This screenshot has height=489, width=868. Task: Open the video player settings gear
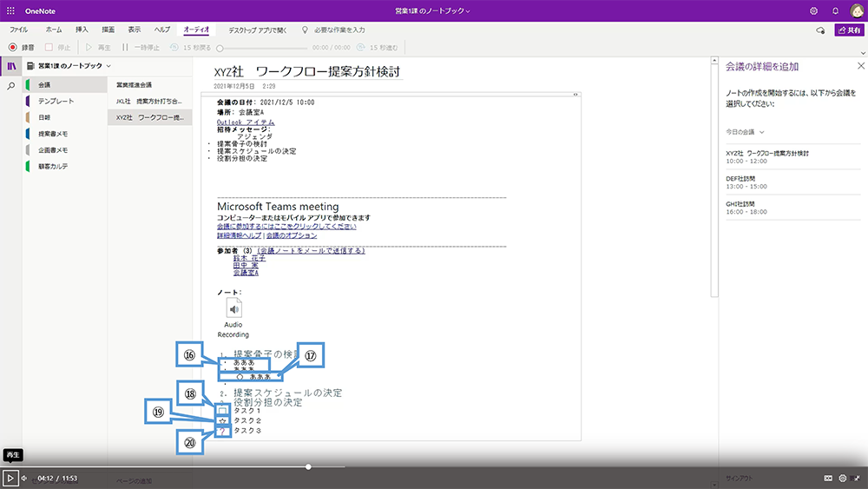click(843, 478)
